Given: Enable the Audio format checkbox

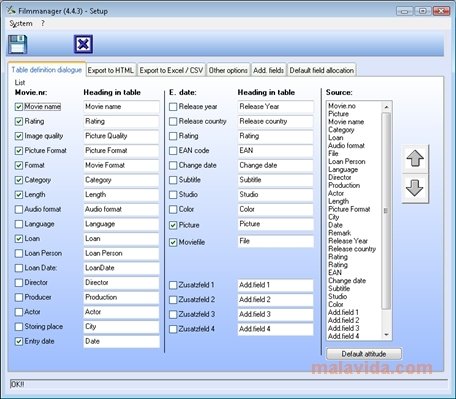Looking at the screenshot, I should 19,209.
